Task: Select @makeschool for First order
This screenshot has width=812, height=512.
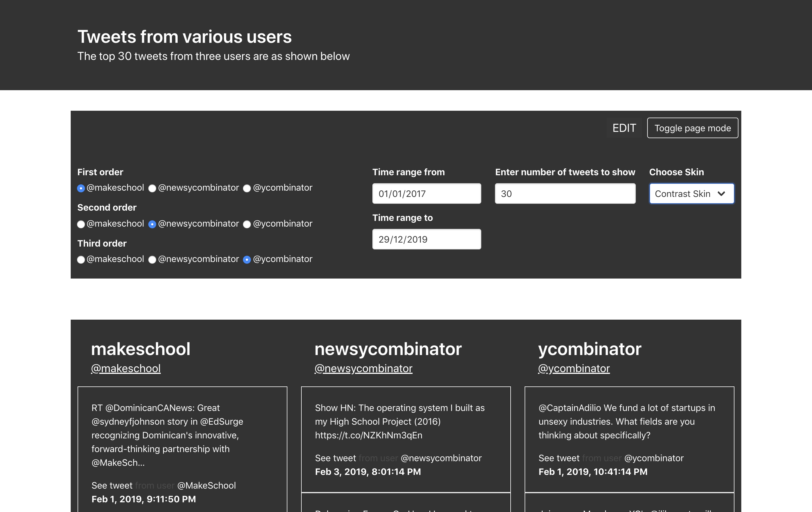Action: click(x=81, y=188)
